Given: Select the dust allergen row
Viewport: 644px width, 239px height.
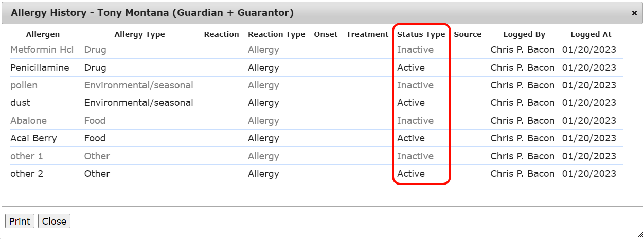Looking at the screenshot, I should click(x=20, y=103).
